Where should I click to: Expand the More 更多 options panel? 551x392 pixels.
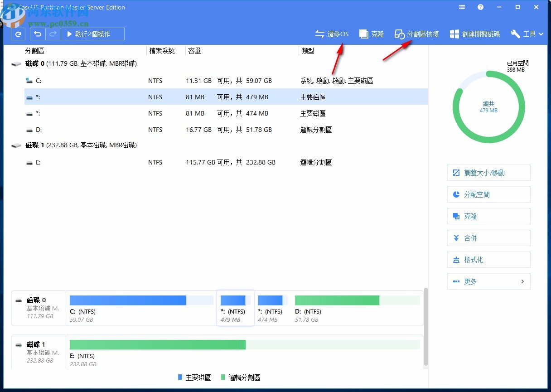[x=488, y=281]
